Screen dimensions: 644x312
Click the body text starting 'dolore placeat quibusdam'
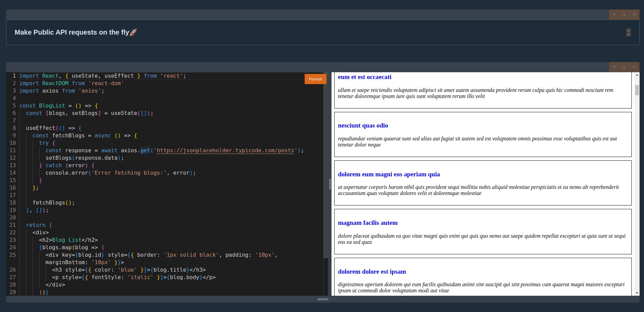pyautogui.click(x=482, y=239)
